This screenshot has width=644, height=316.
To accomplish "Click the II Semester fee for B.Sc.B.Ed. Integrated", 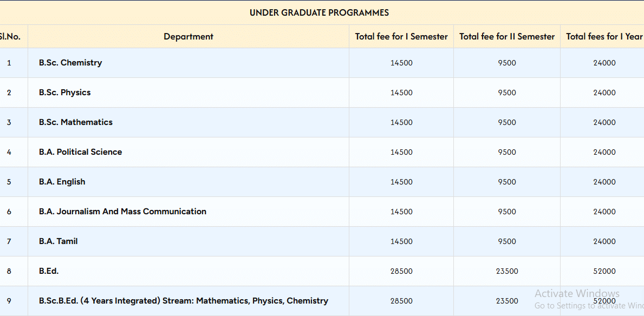I will click(x=507, y=301).
